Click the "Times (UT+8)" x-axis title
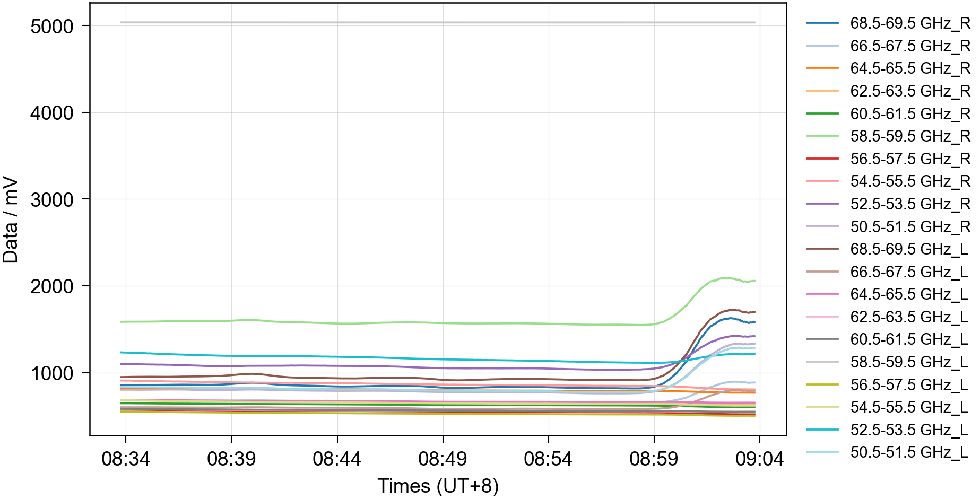 click(x=438, y=486)
